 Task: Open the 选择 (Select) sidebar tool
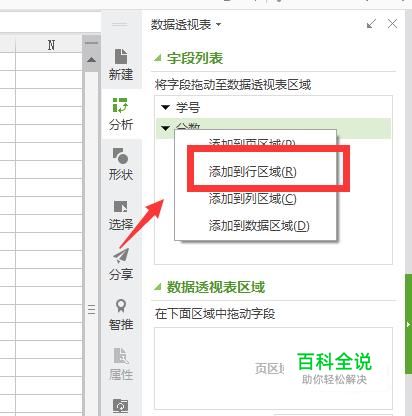point(121,215)
